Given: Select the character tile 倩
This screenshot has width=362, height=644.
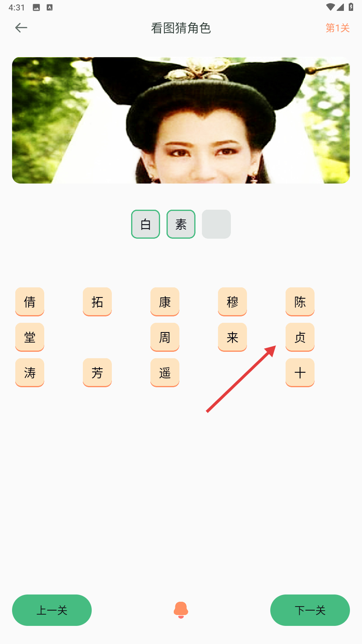Looking at the screenshot, I should click(30, 302).
